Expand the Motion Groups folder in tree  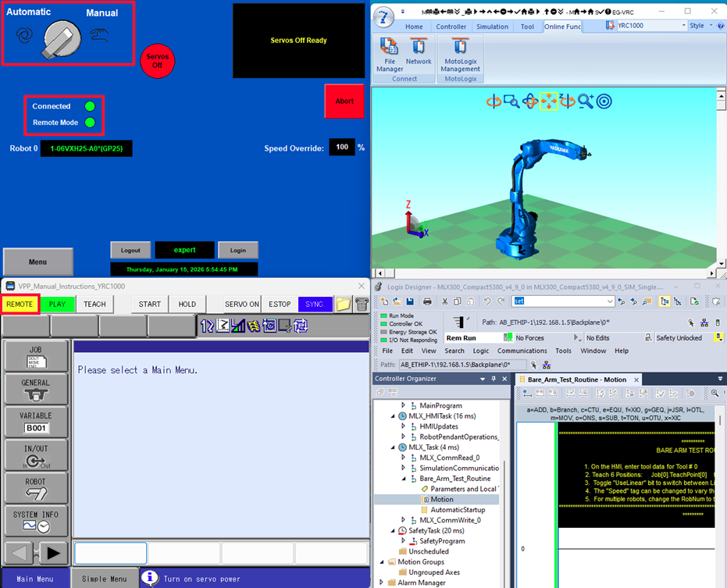point(381,561)
